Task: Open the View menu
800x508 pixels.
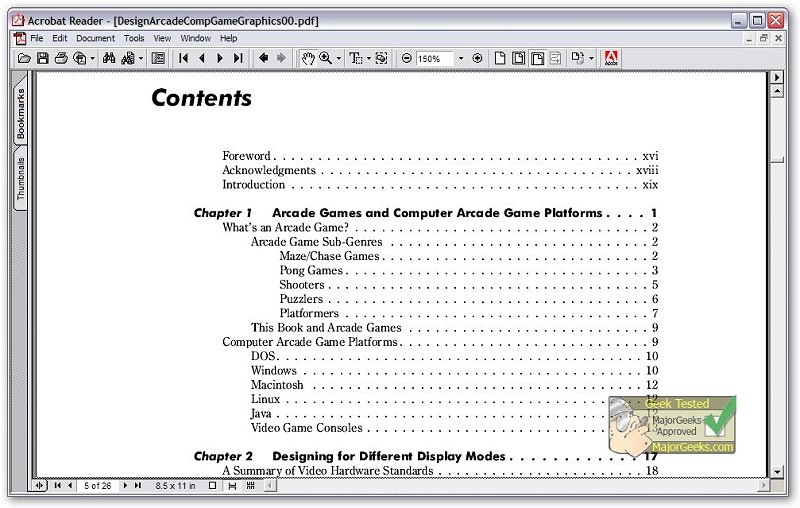Action: tap(162, 38)
